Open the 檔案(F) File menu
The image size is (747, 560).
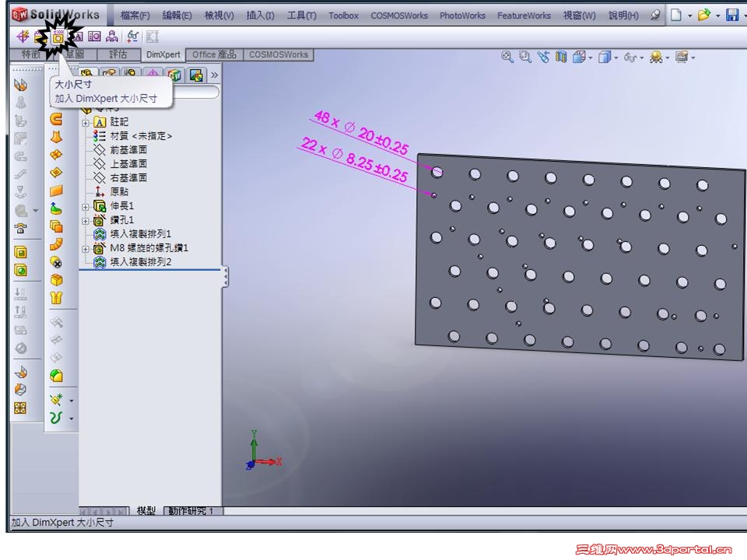135,16
